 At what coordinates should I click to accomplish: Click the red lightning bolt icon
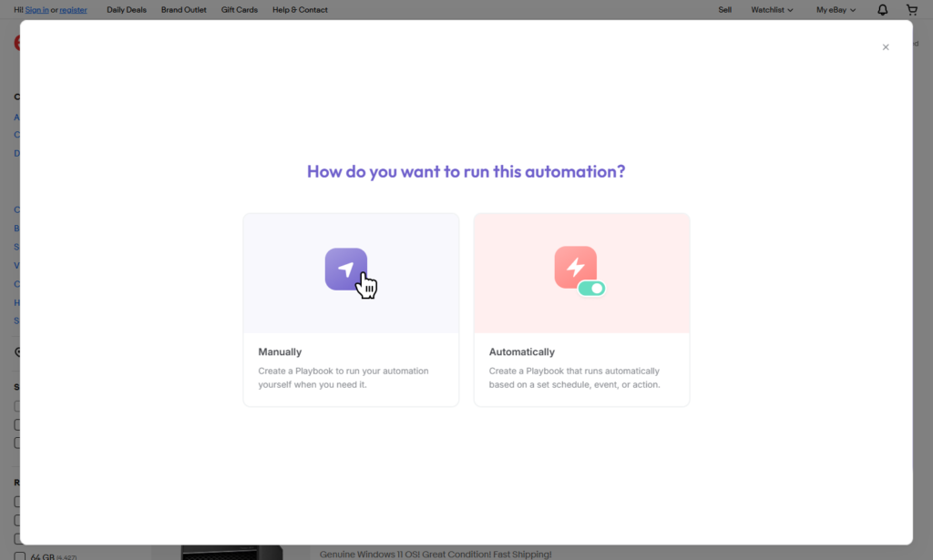click(x=575, y=267)
